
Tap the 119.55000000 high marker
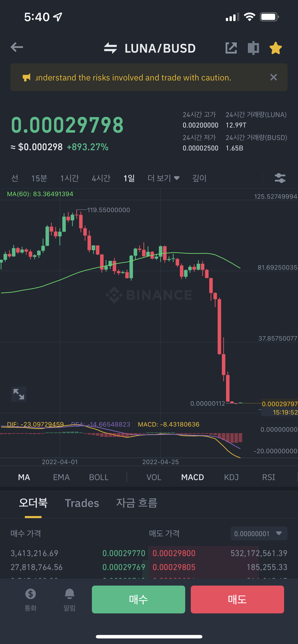[108, 210]
